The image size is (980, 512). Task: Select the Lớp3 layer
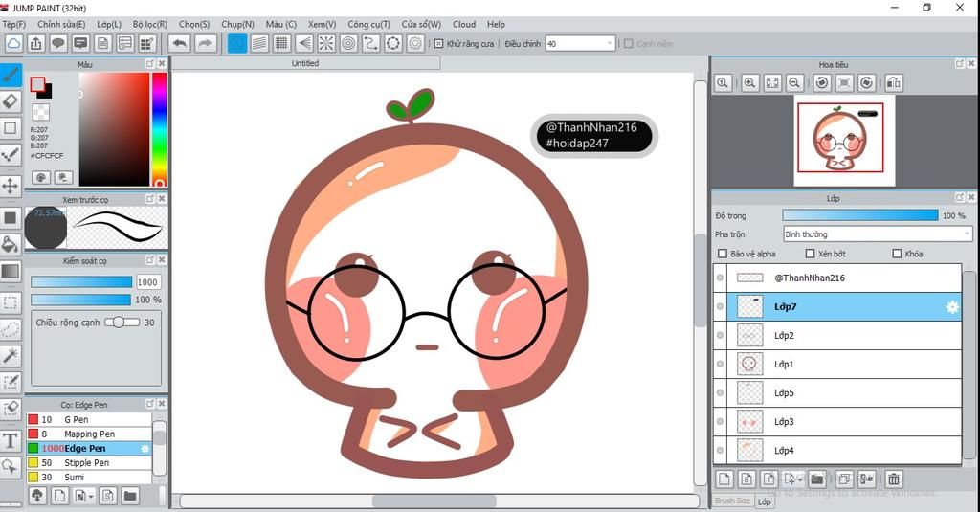[837, 422]
